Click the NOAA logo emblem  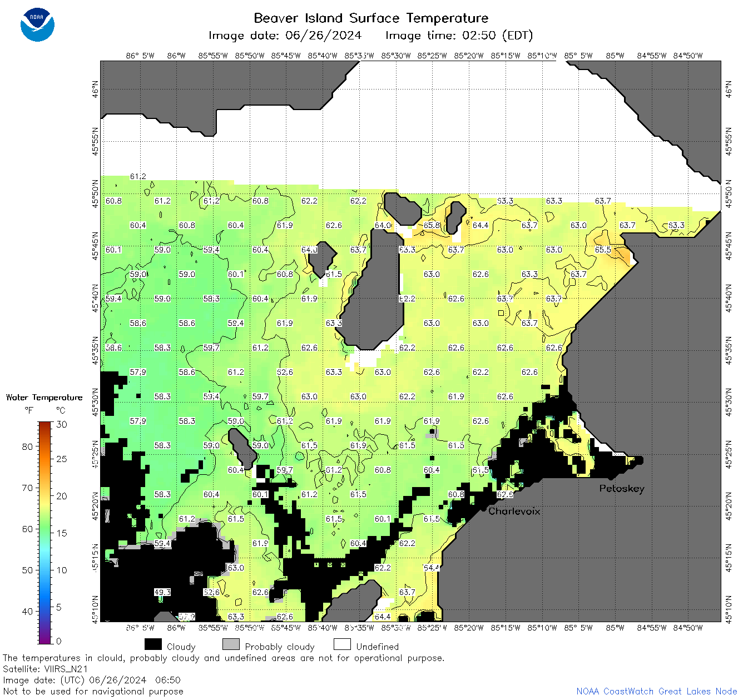(x=37, y=25)
